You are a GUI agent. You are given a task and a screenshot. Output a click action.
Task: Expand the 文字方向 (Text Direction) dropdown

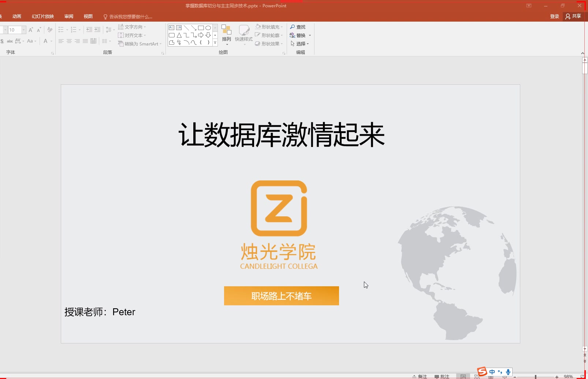click(145, 27)
